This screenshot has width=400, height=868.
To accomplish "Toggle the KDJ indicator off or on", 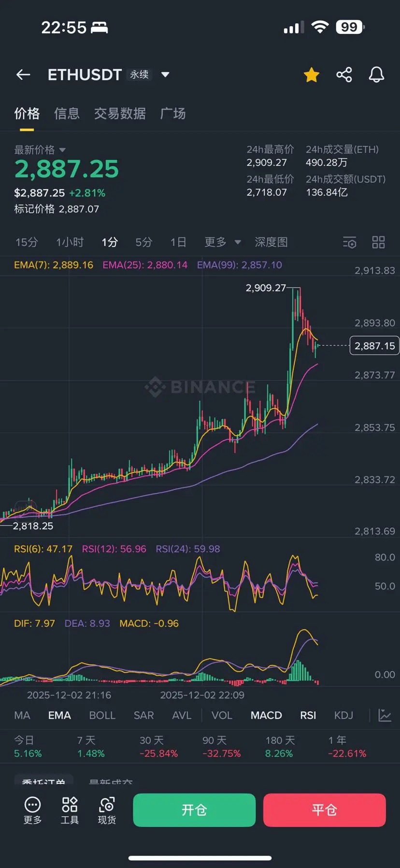I will (x=343, y=715).
